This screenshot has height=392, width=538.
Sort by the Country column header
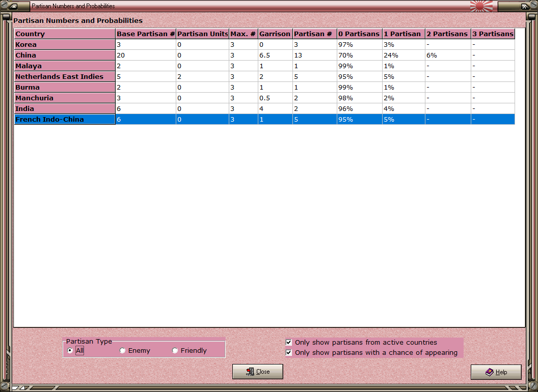[65, 34]
